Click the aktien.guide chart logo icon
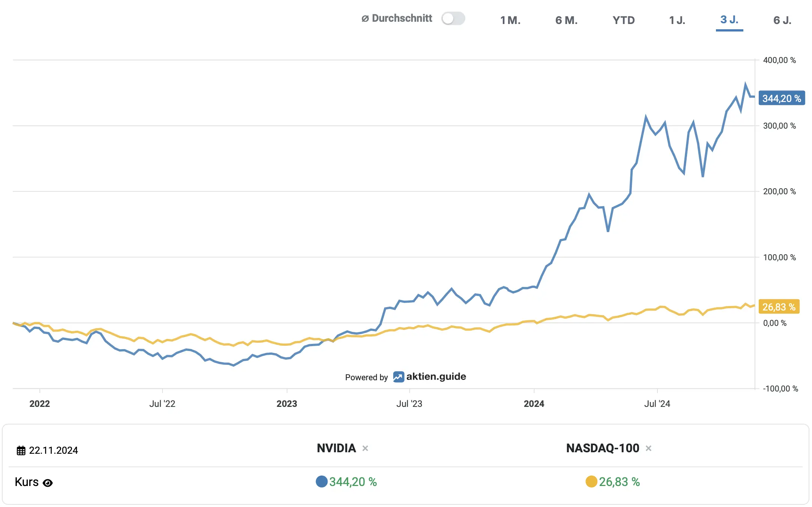Viewport: 812px width, 507px height. (398, 377)
